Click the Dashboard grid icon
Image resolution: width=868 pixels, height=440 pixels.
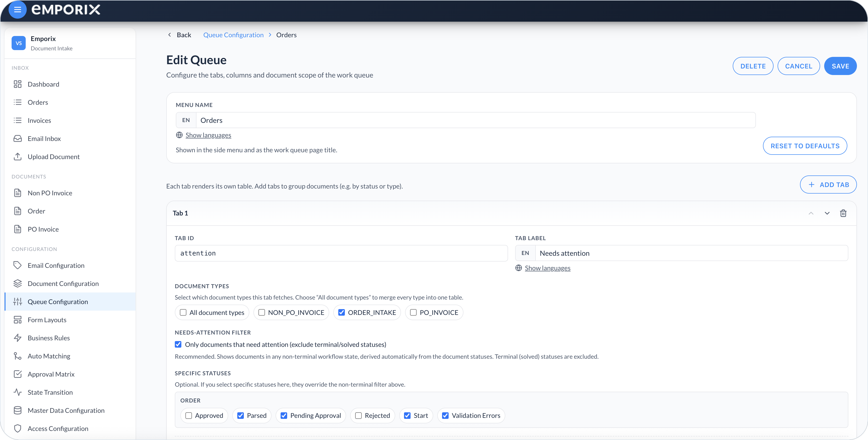point(18,84)
